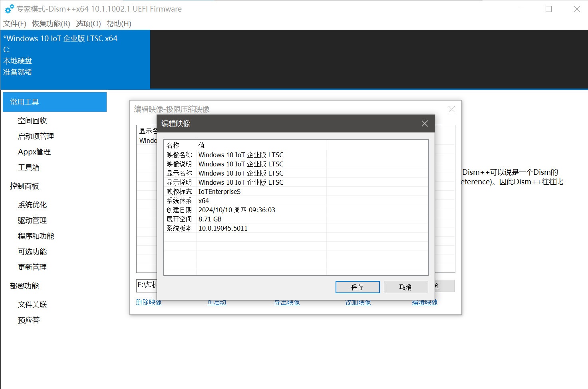Click the 10.0.19045.5011 version value

click(223, 228)
